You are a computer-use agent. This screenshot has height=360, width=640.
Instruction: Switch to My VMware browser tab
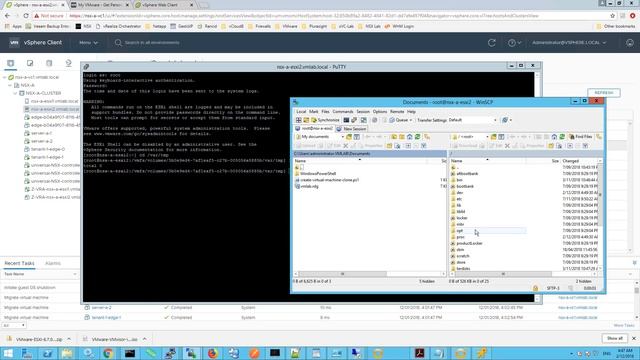pos(99,5)
